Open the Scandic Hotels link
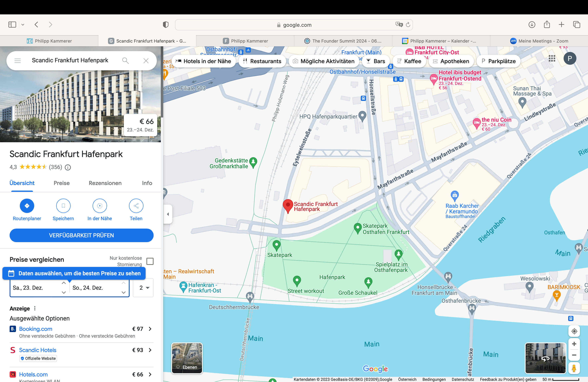This screenshot has height=382, width=588. coord(38,350)
